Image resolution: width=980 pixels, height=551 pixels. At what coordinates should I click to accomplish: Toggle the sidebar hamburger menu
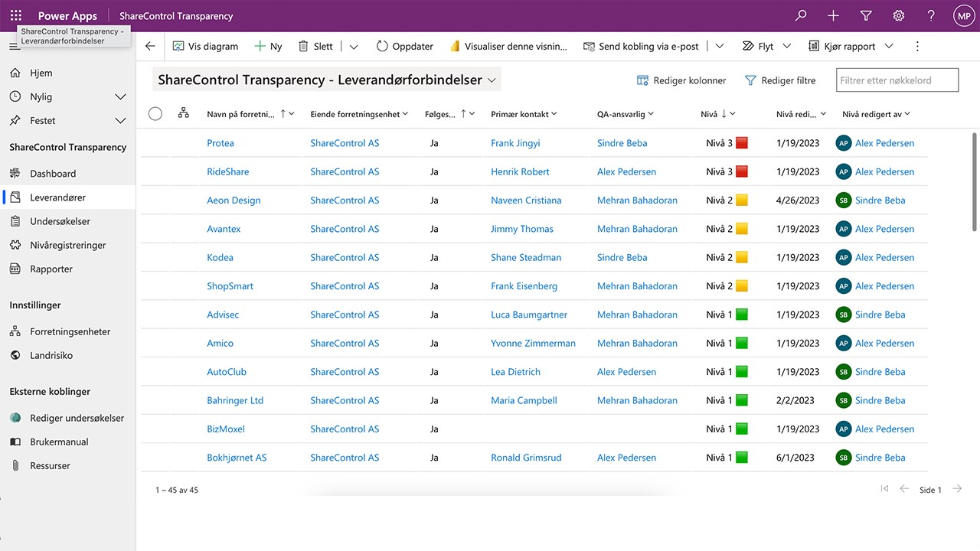[x=14, y=47]
